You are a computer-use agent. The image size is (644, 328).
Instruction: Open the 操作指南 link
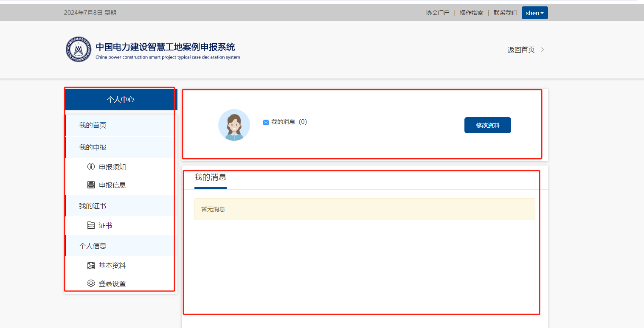click(x=472, y=13)
